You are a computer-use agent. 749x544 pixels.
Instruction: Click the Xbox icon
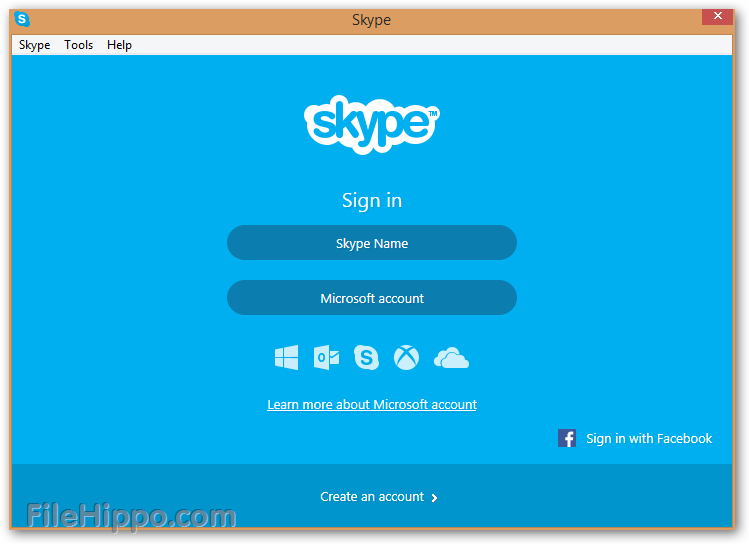(407, 357)
